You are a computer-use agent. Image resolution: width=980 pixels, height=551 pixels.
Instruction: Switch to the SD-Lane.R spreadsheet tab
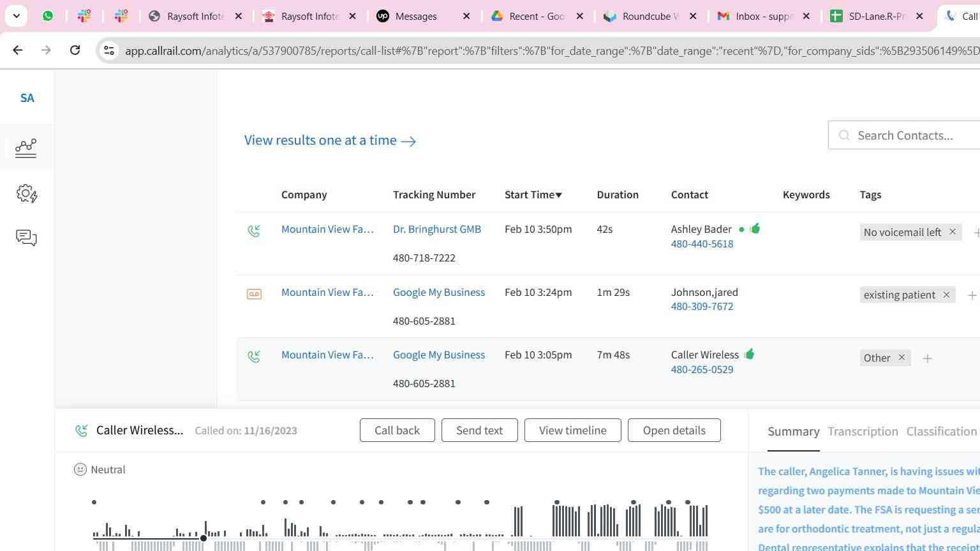[x=877, y=16]
